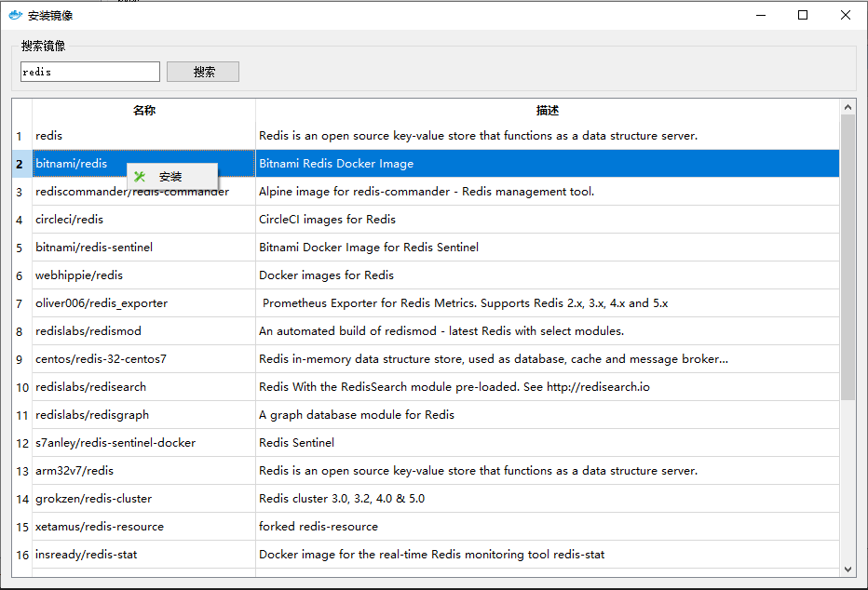Viewport: 868px width, 590px height.
Task: Focus the search input containing redis
Action: [90, 72]
